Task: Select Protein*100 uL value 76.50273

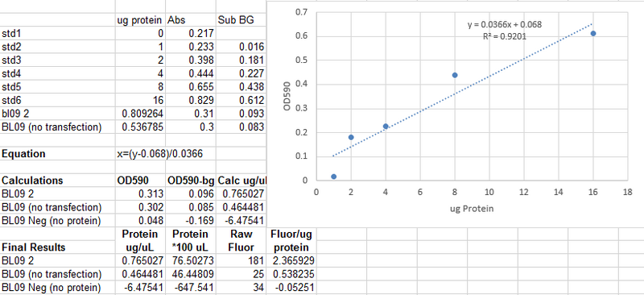Action: (x=191, y=261)
